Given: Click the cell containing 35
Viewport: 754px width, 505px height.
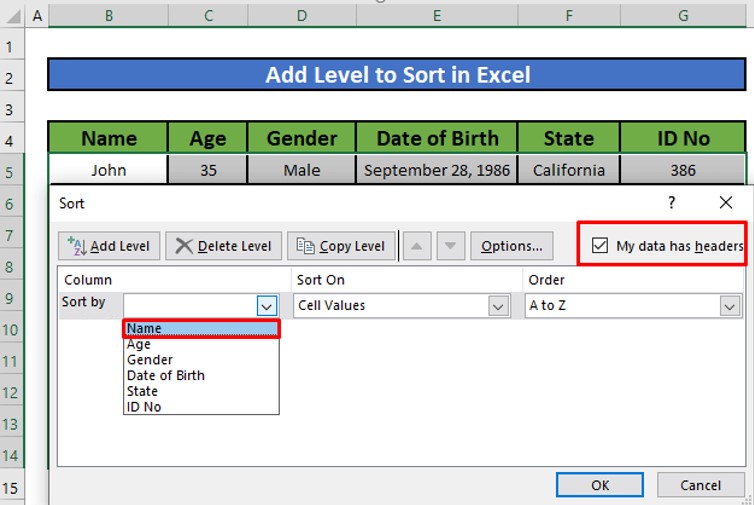Looking at the screenshot, I should (208, 170).
